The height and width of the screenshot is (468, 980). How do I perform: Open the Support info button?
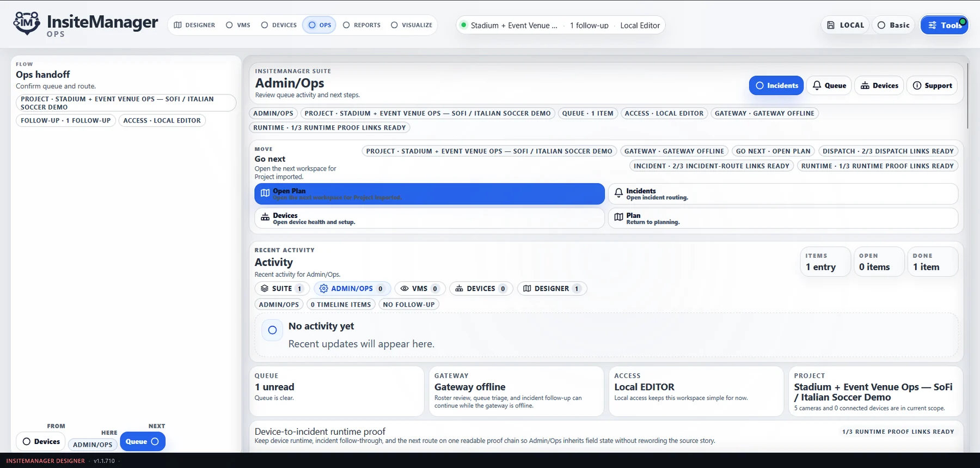click(932, 86)
